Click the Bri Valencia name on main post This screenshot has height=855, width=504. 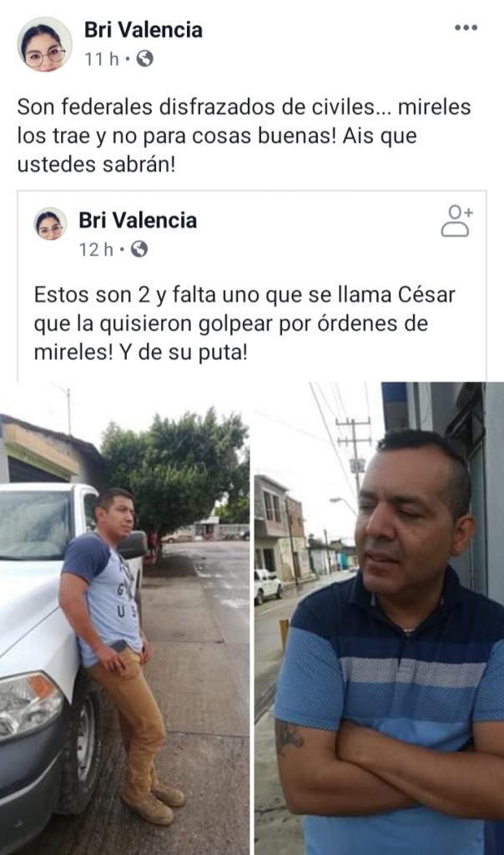[x=144, y=29]
